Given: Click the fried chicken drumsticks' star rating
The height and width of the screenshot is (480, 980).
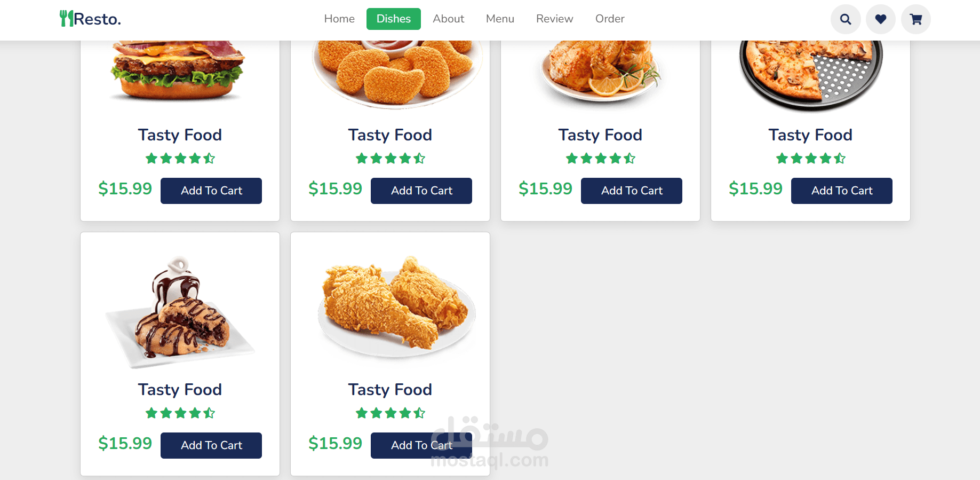Looking at the screenshot, I should click(x=391, y=413).
